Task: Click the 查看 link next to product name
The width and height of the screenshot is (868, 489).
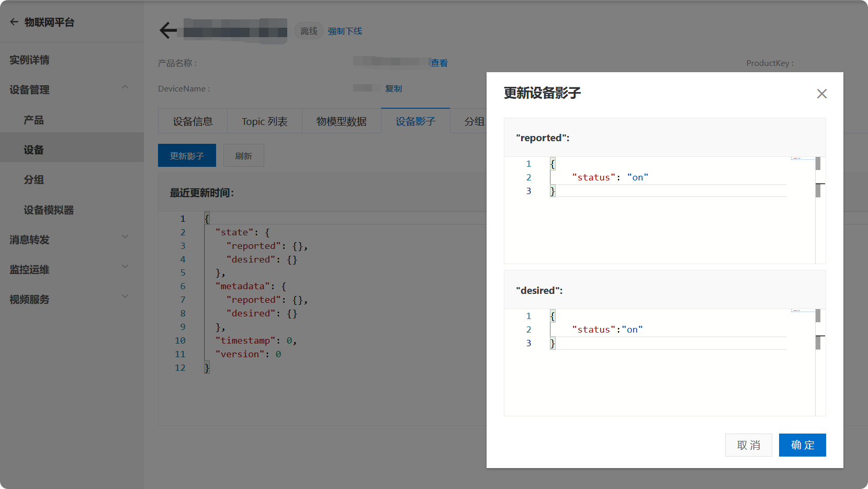Action: 439,63
